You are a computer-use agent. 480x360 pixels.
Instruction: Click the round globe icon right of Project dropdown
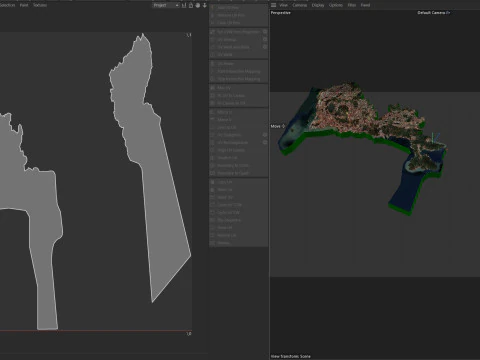tap(198, 5)
